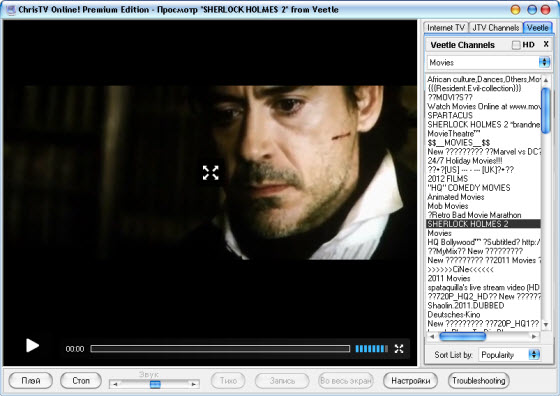Select channel '??720P_HQ2_HD?? New'

(484, 296)
